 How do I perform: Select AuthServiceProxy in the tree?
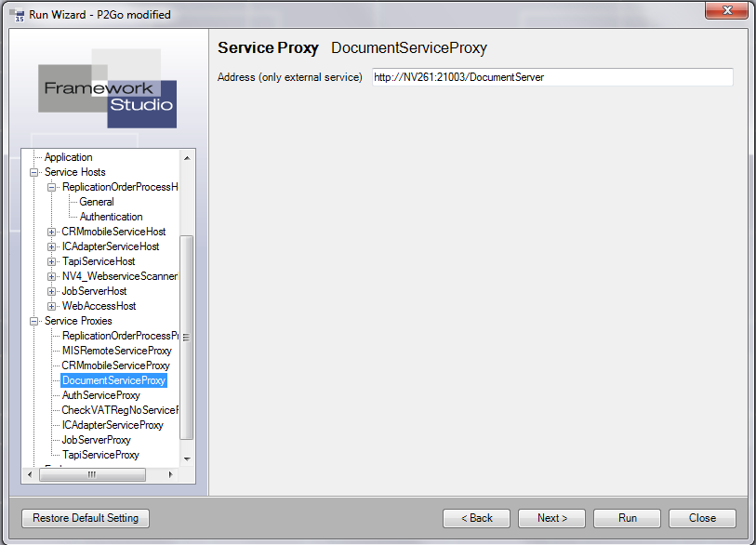click(100, 395)
